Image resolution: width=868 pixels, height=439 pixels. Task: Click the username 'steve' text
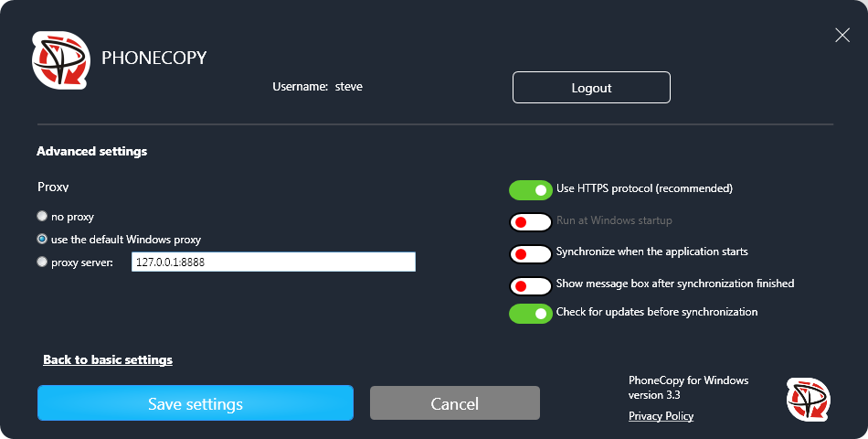349,87
